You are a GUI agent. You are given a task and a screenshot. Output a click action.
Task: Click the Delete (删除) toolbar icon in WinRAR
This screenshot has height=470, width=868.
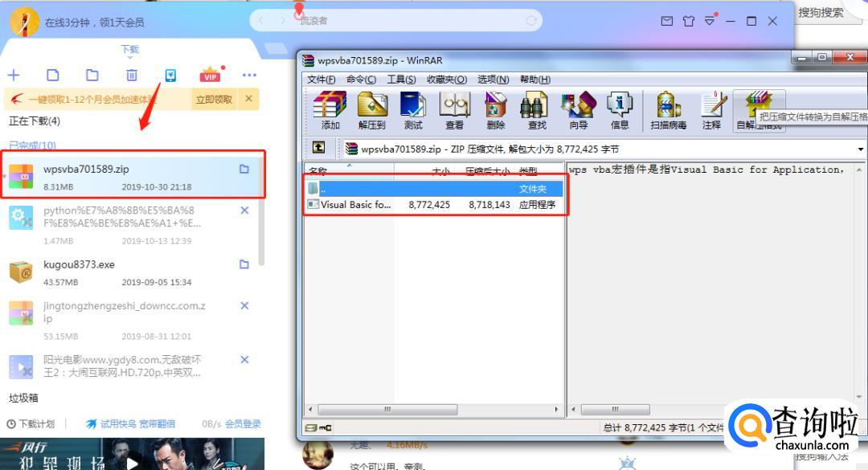coord(495,111)
